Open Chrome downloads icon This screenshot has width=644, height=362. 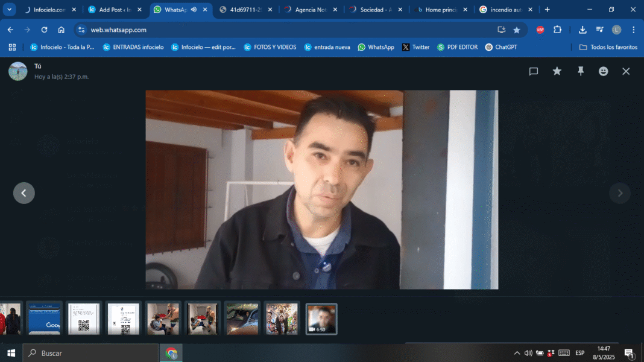point(582,30)
